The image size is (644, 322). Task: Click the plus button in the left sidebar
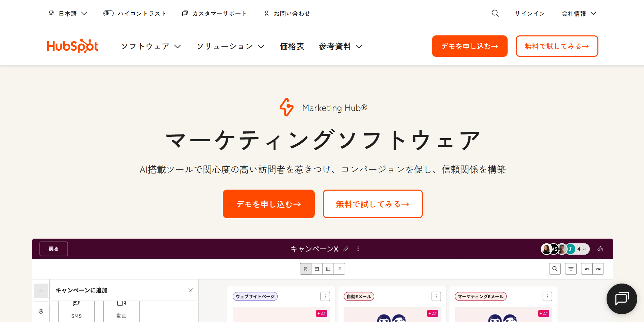tap(41, 291)
